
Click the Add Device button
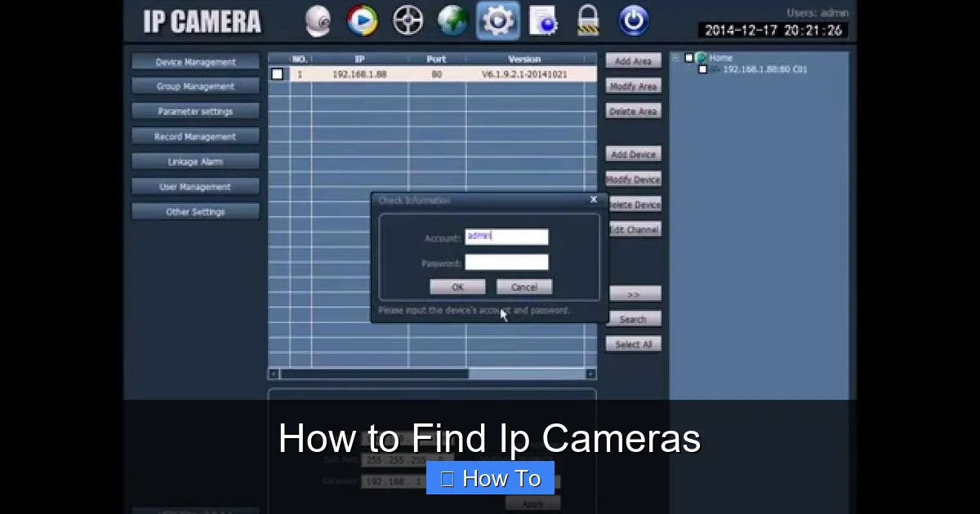point(633,154)
